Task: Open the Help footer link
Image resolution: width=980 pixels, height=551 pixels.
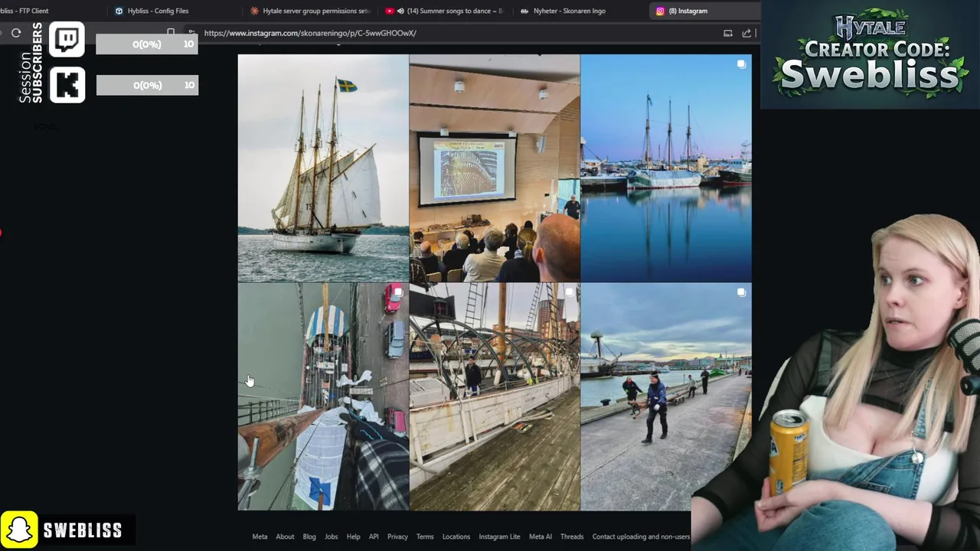Action: pyautogui.click(x=353, y=536)
